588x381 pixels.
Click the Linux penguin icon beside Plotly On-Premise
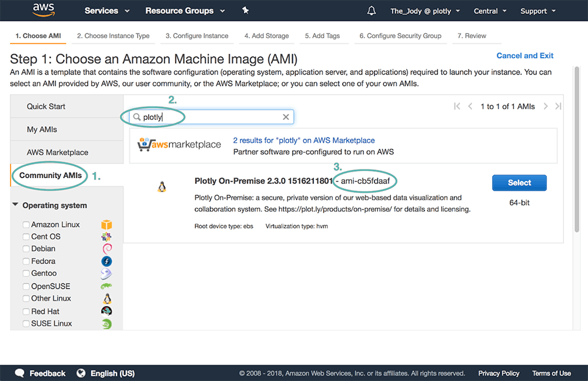click(x=162, y=186)
